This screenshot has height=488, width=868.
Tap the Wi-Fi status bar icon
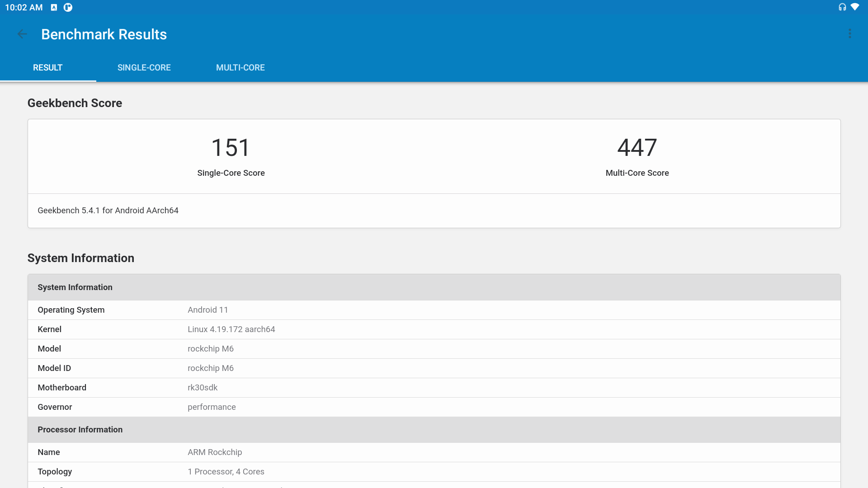[855, 7]
